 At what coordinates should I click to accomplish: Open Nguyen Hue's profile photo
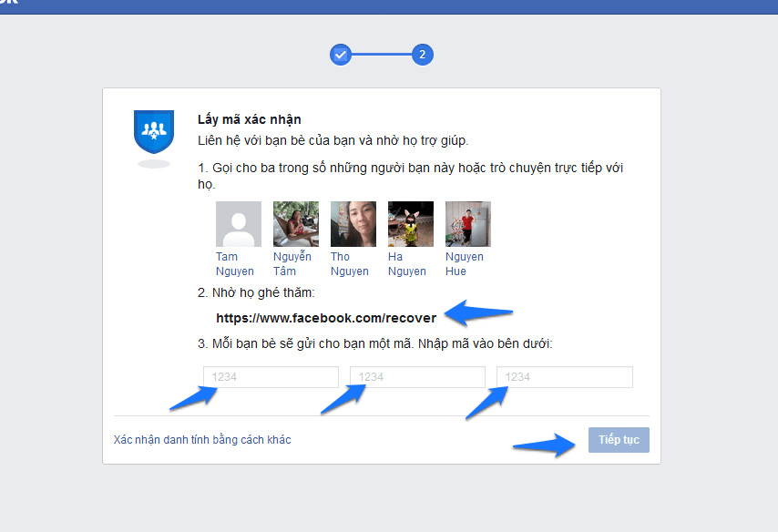[x=468, y=224]
